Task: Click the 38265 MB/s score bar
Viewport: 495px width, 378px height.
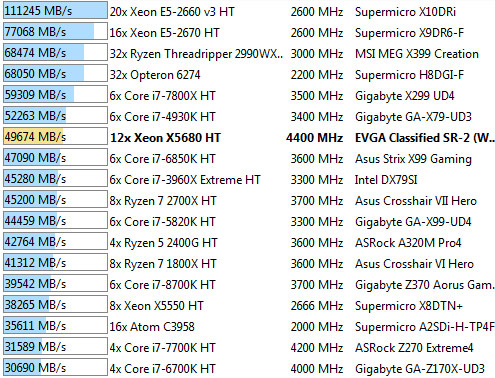Action: [55, 304]
